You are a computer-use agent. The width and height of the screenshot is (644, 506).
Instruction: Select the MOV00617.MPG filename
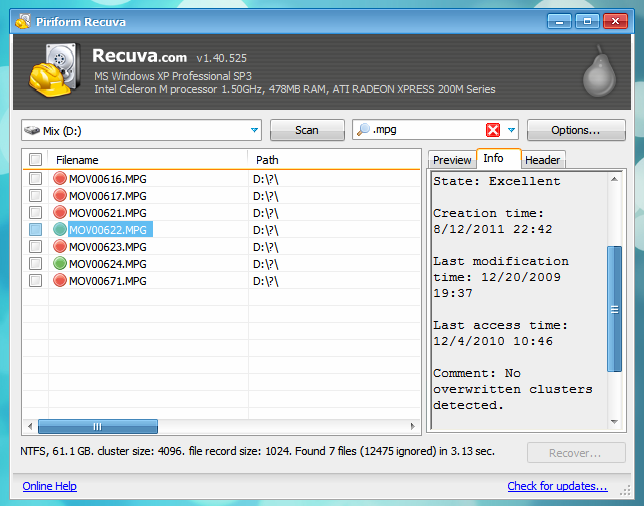(108, 196)
